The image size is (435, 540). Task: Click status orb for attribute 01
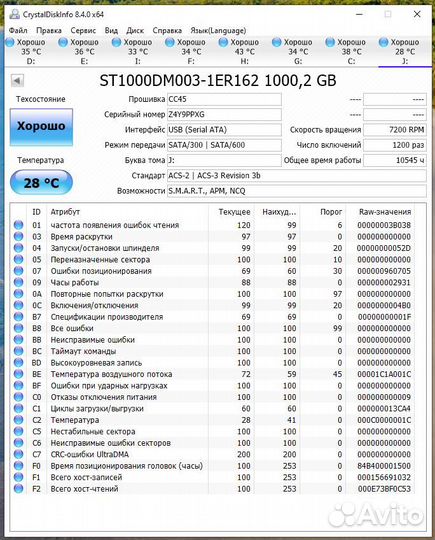19,225
